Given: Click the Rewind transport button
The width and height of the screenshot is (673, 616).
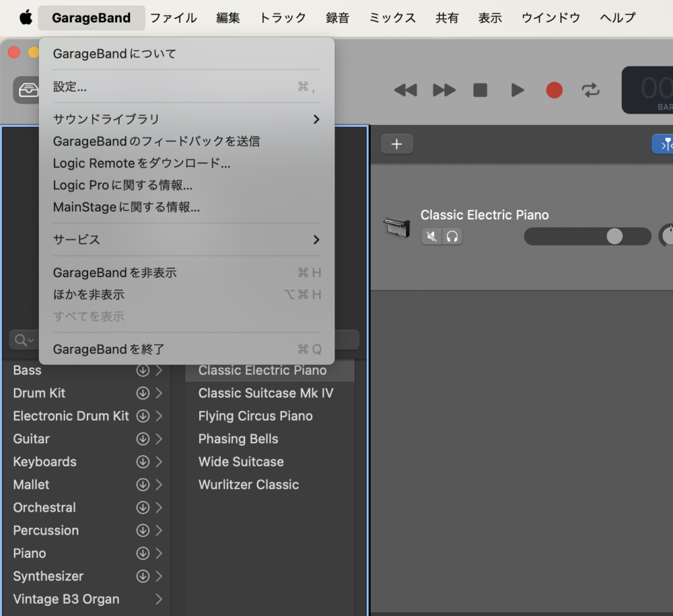Looking at the screenshot, I should pos(406,91).
